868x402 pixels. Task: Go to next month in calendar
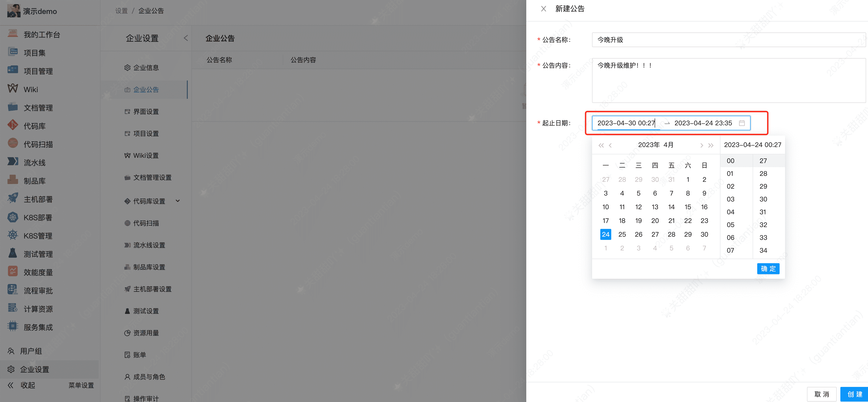point(701,145)
